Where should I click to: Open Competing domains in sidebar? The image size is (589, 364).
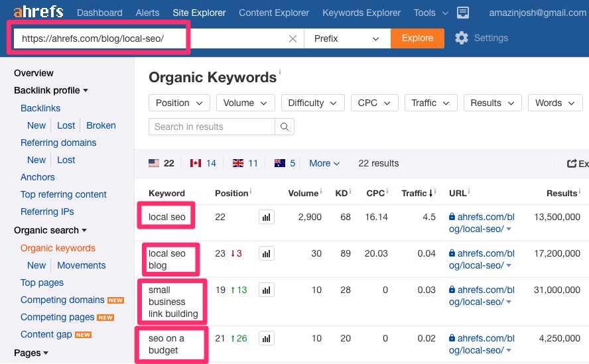coord(62,300)
